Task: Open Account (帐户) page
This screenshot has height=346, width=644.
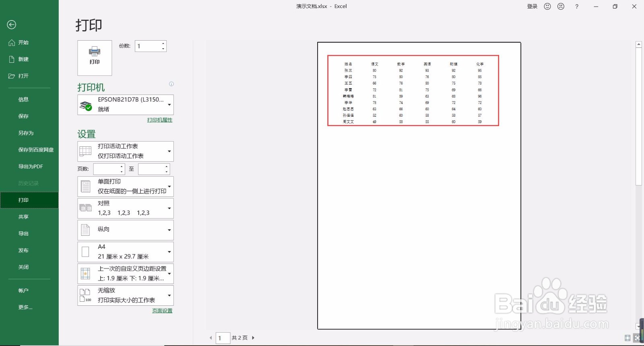Action: (29, 290)
